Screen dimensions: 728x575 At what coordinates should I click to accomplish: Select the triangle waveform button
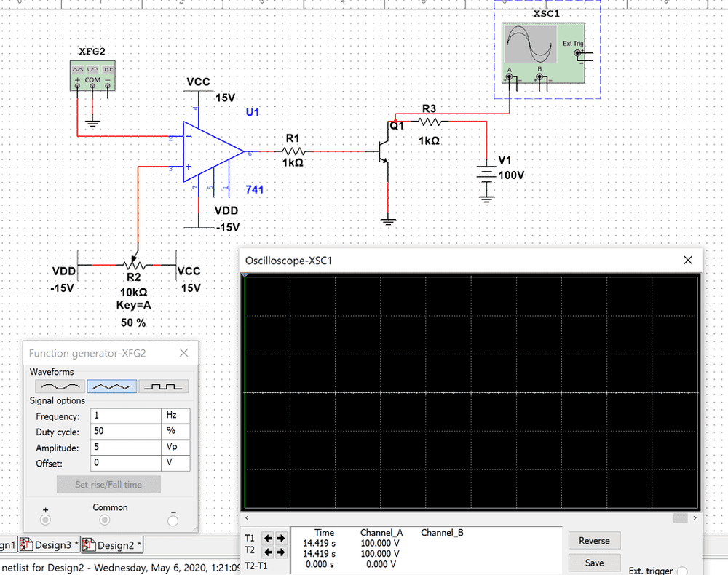(112, 386)
